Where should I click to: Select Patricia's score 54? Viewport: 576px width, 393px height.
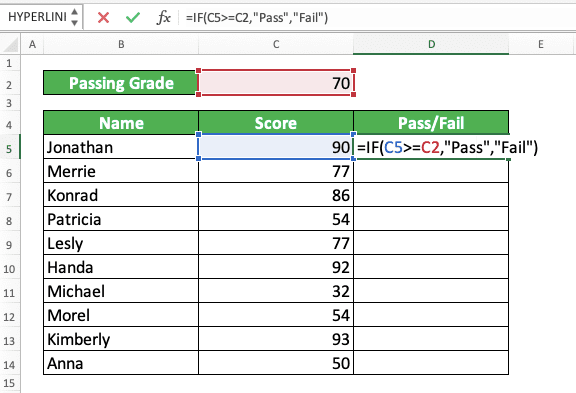276,219
